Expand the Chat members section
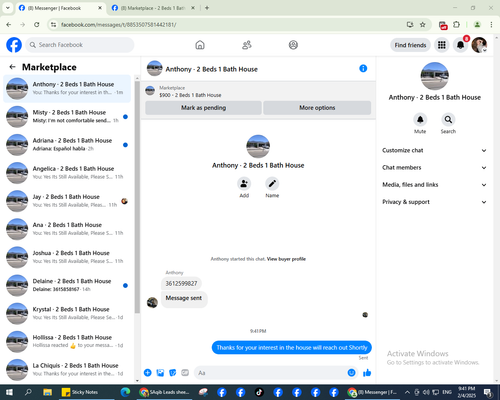This screenshot has height=400, width=500. pyautogui.click(x=434, y=167)
